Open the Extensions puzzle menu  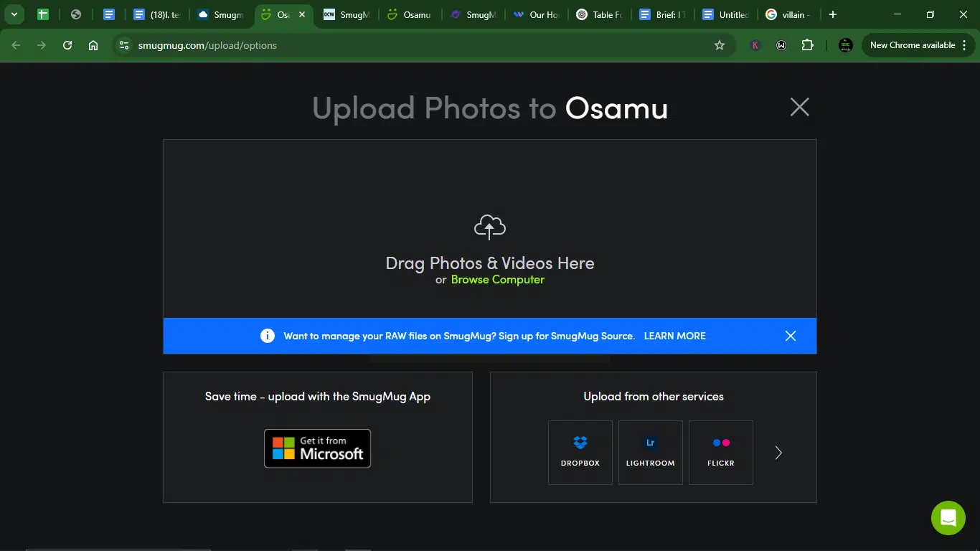click(x=807, y=45)
